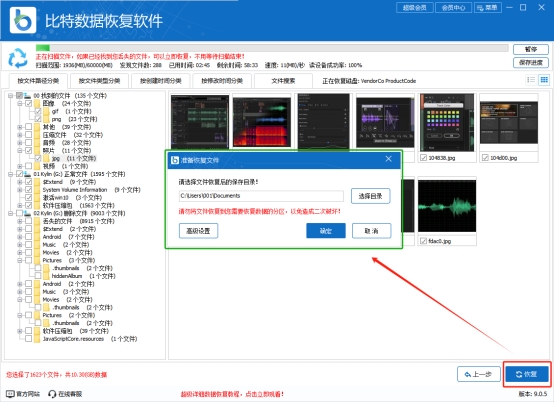Open the 文件搜索 tab
The height and width of the screenshot is (402, 554).
(283, 81)
